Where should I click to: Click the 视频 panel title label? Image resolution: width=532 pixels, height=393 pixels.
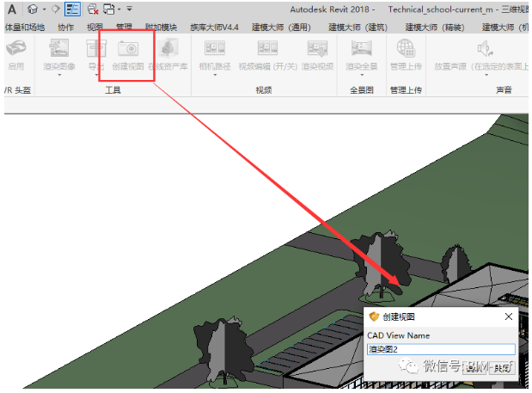(x=264, y=90)
